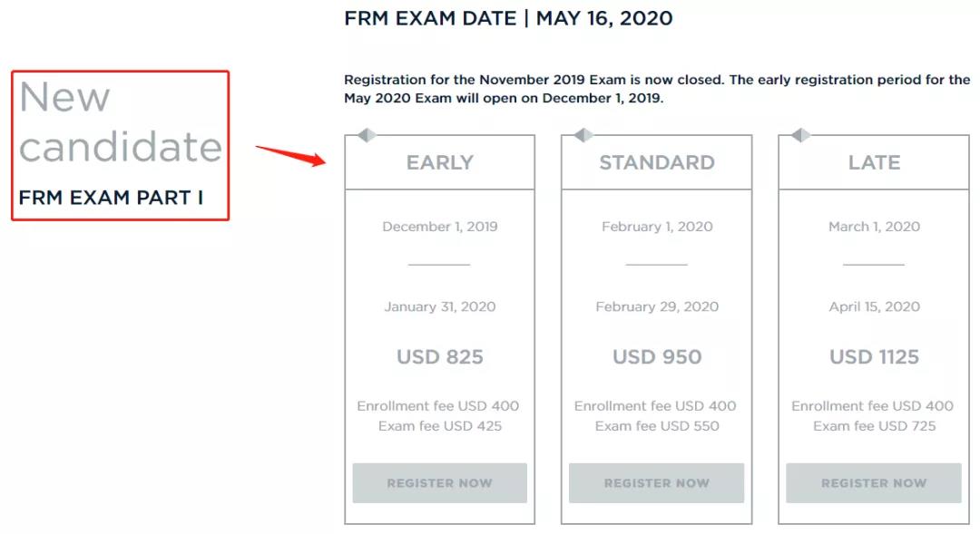Viewport: 980px width, 534px height.
Task: Click Exam fee USD 550 text
Action: point(657,426)
